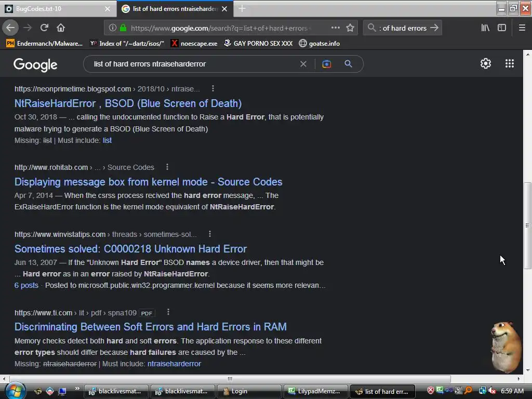This screenshot has width=532, height=399.
Task: Click the PDF badge on ti.com result
Action: (x=147, y=313)
